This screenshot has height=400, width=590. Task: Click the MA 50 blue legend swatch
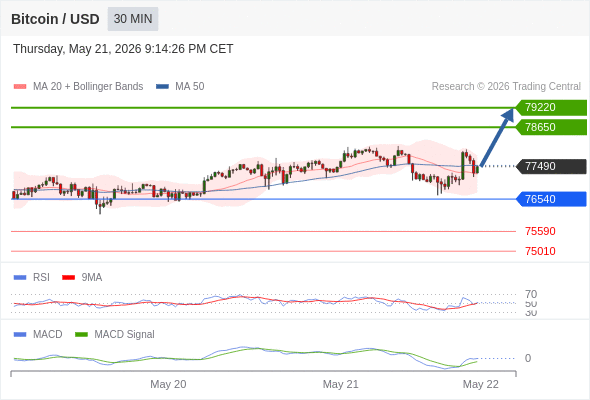(162, 87)
